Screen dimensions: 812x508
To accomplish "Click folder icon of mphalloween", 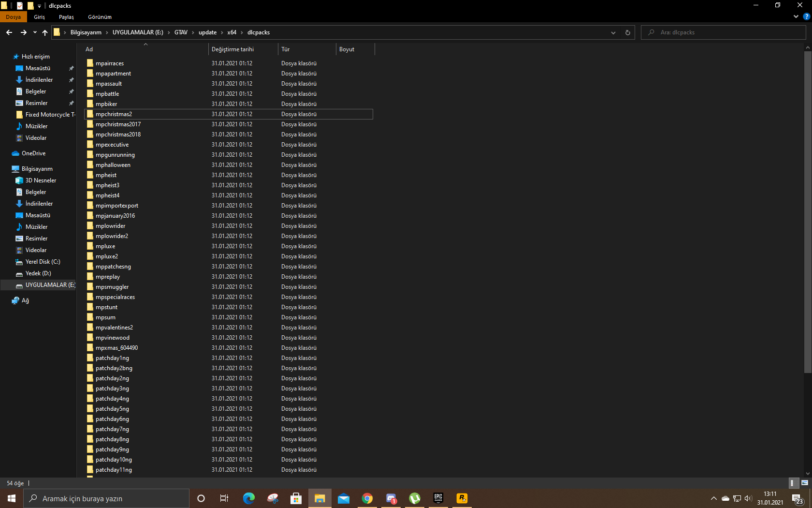I will [x=90, y=165].
